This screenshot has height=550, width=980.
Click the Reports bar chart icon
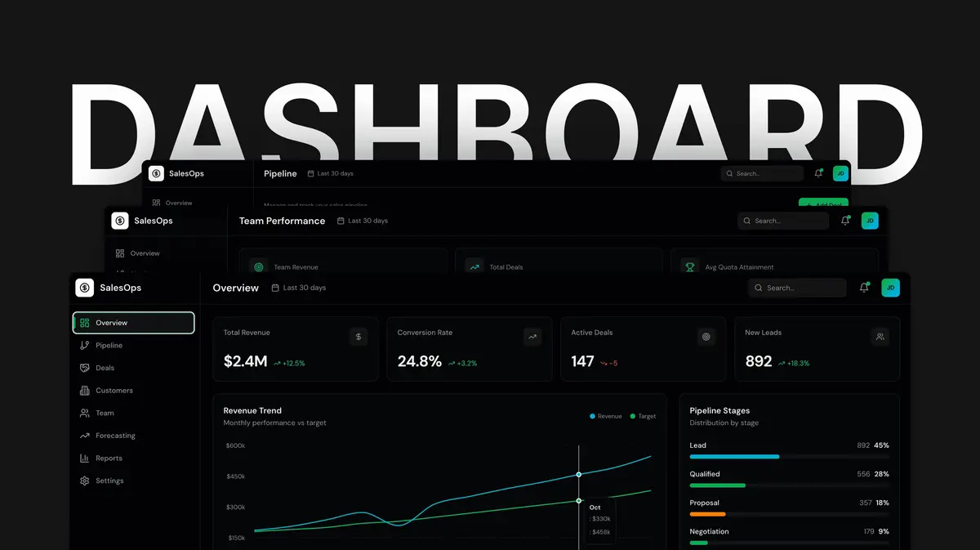coord(84,458)
